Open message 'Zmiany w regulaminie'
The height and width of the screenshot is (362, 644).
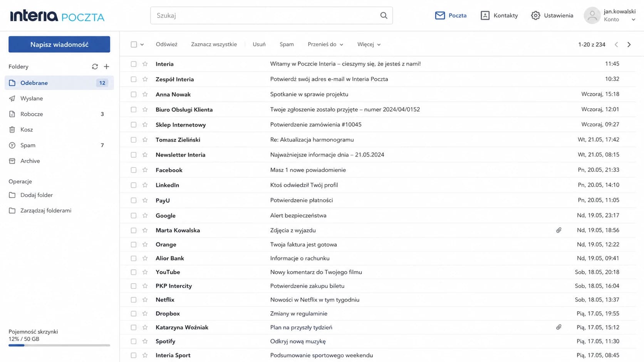click(299, 314)
